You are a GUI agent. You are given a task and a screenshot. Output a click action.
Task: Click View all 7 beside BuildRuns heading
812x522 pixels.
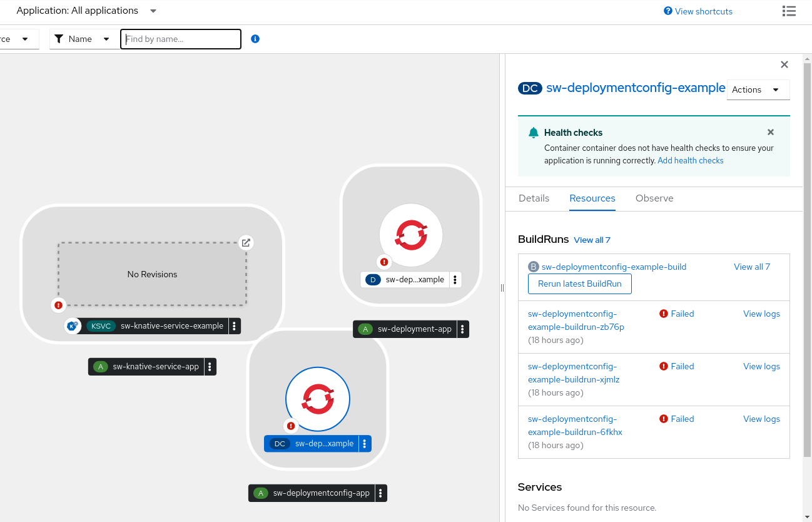592,240
